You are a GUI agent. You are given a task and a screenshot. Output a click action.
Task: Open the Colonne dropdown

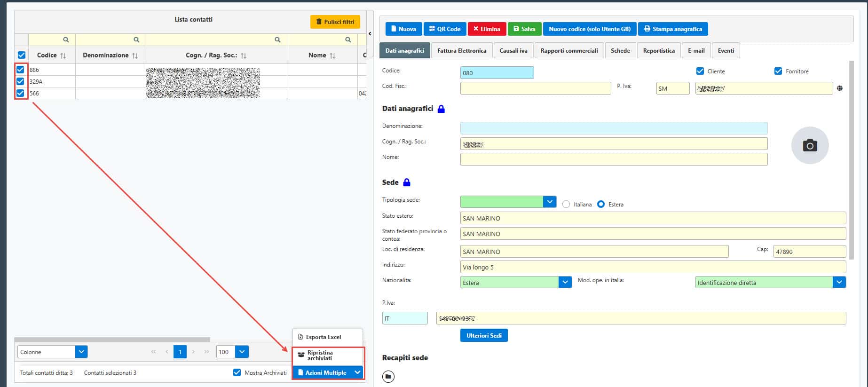pos(81,352)
